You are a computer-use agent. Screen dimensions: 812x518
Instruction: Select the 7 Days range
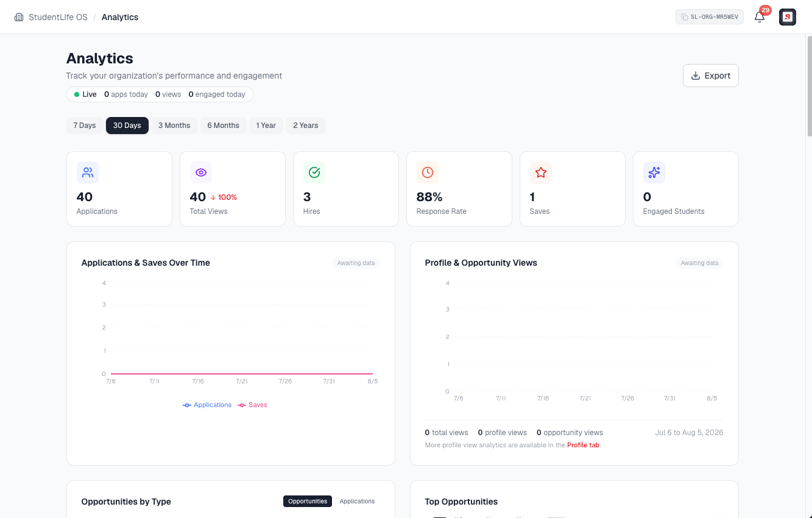85,126
